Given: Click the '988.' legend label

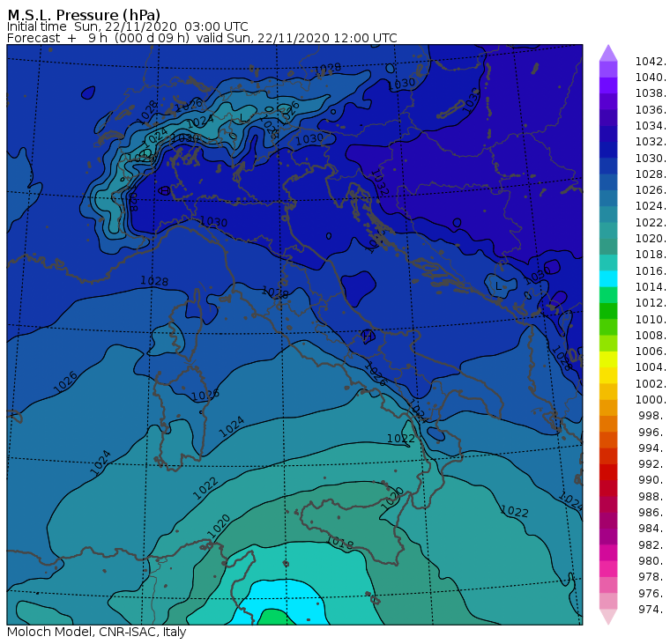Looking at the screenshot, I should click(x=652, y=496).
